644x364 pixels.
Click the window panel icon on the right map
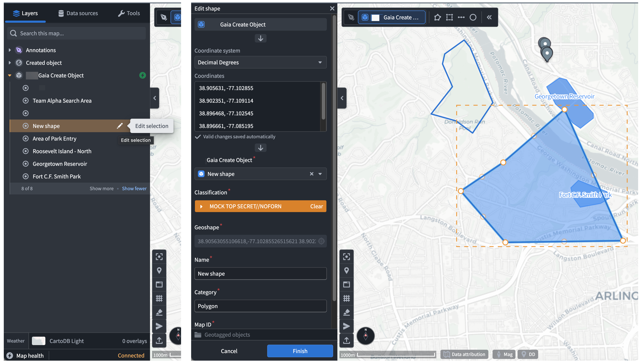pyautogui.click(x=346, y=284)
